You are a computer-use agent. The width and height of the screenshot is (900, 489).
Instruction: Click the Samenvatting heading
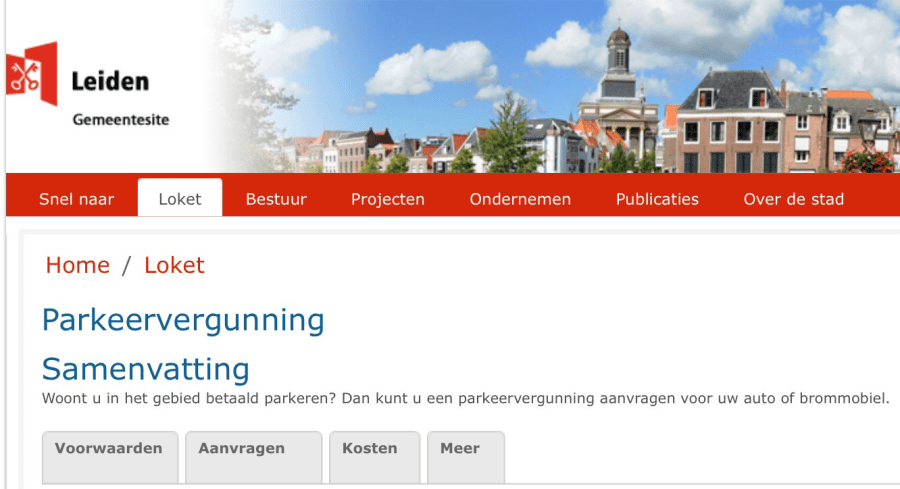coord(145,369)
